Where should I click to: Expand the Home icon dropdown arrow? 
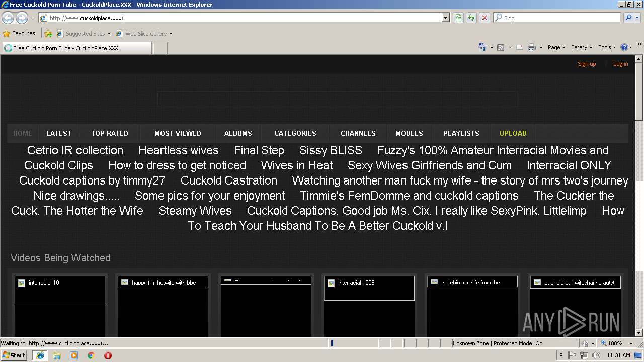point(492,47)
